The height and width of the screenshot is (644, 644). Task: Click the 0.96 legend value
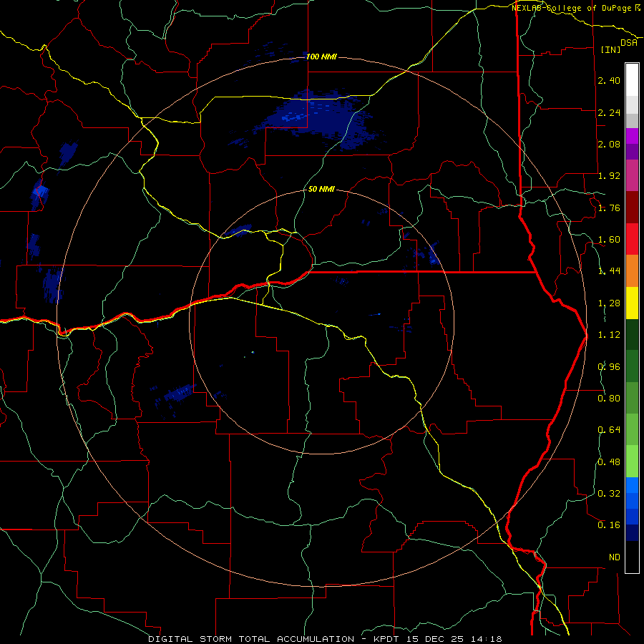point(609,367)
